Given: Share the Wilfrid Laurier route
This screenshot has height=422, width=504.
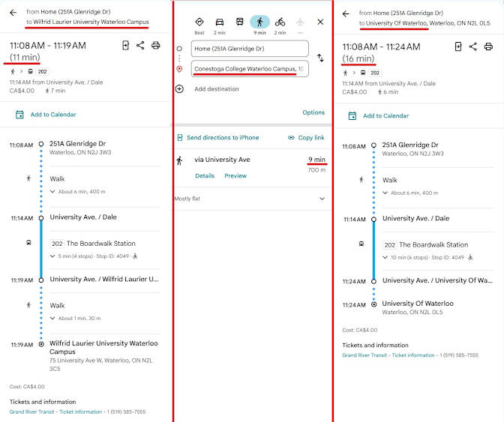Looking at the screenshot, I should click(x=140, y=45).
